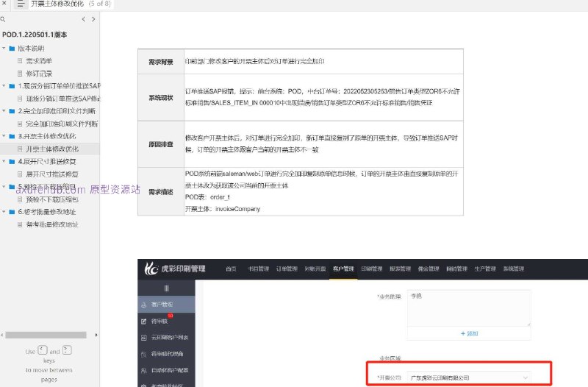Image resolution: width=588 pixels, height=387 pixels.
Task: Collapse the 1.现货分销订单单价推送SAP folder arrow
Action: pos(4,85)
